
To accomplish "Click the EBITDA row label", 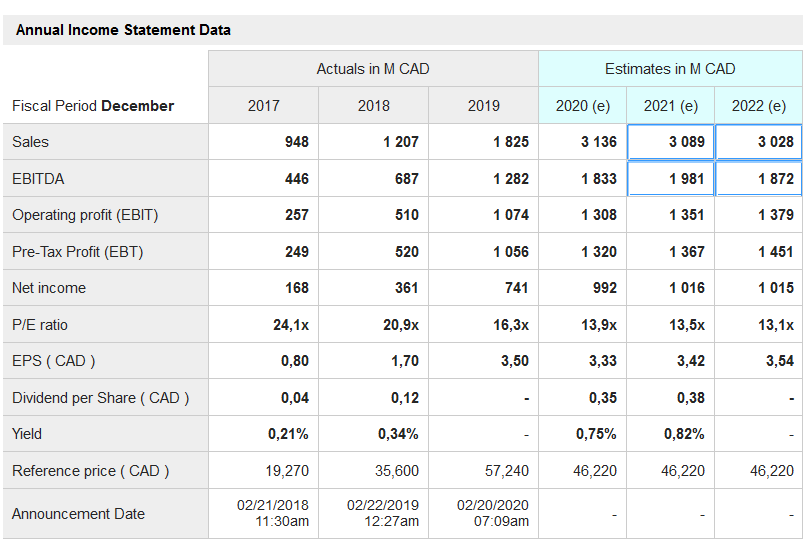I will (x=38, y=179).
